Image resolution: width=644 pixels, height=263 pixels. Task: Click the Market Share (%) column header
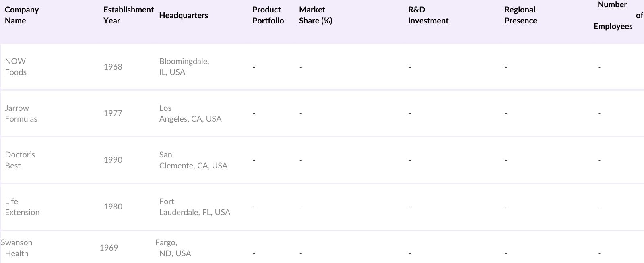[x=316, y=15]
